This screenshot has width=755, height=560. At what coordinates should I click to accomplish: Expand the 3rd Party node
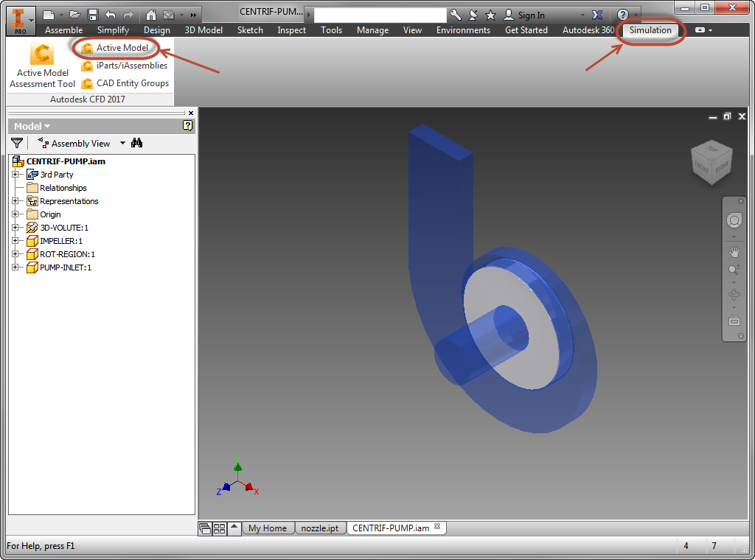[x=15, y=174]
